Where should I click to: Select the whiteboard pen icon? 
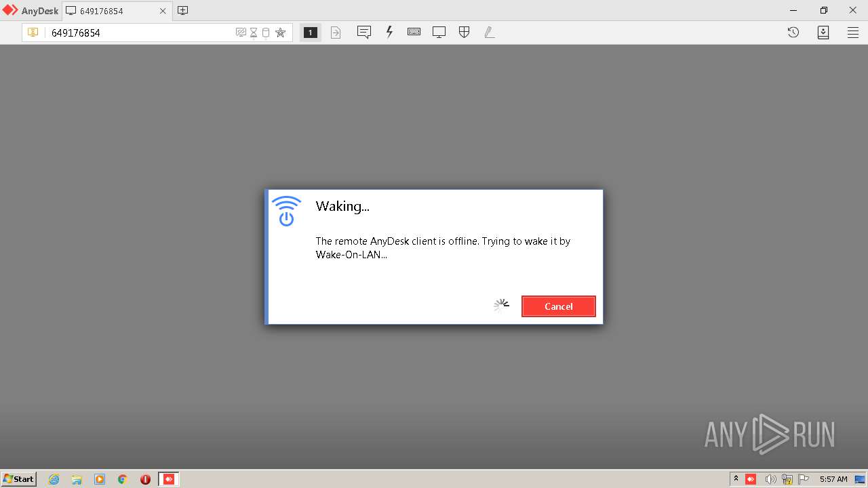(x=489, y=32)
